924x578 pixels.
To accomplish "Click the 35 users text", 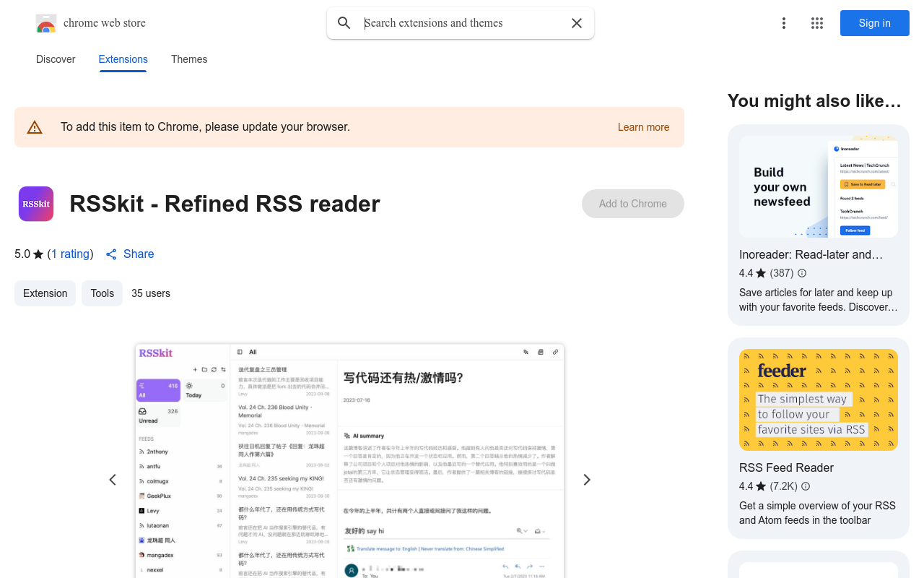I will tap(151, 293).
